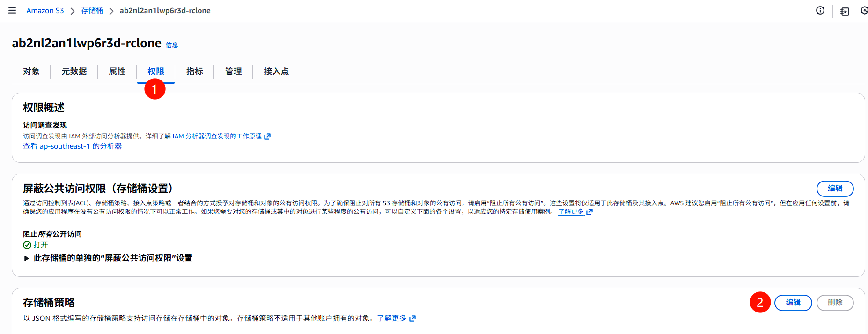The width and height of the screenshot is (868, 334).
Task: Open IAM 分析器调查发现的工作原理 link
Action: tap(217, 137)
